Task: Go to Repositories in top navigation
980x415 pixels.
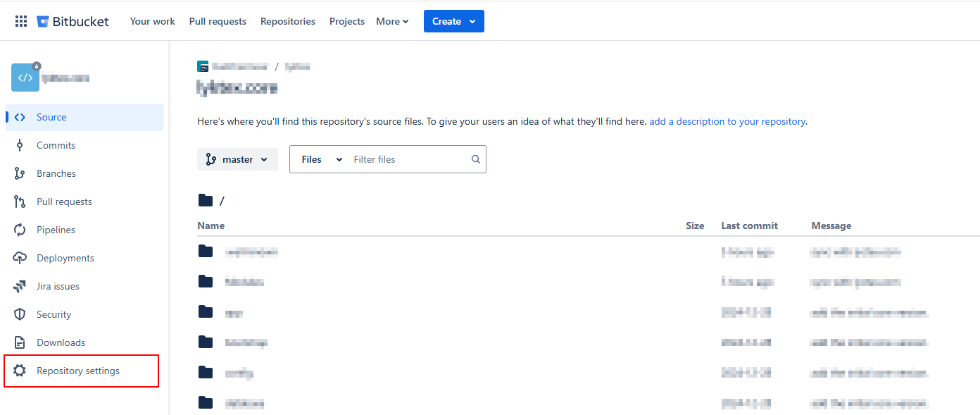Action: click(x=288, y=21)
